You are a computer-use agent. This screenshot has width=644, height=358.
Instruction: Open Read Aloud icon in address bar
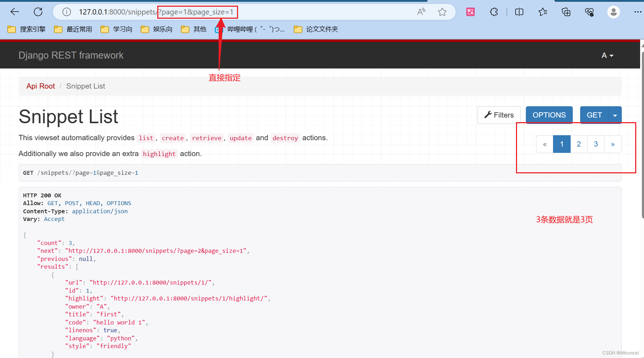[421, 12]
